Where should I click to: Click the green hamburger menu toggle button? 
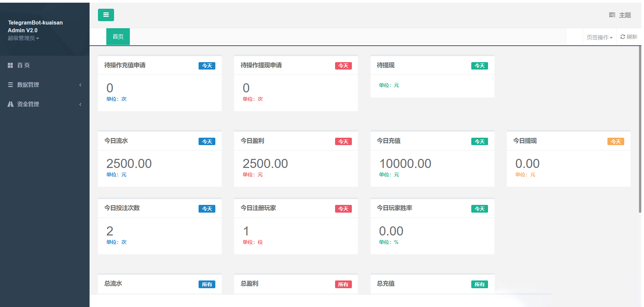[106, 15]
